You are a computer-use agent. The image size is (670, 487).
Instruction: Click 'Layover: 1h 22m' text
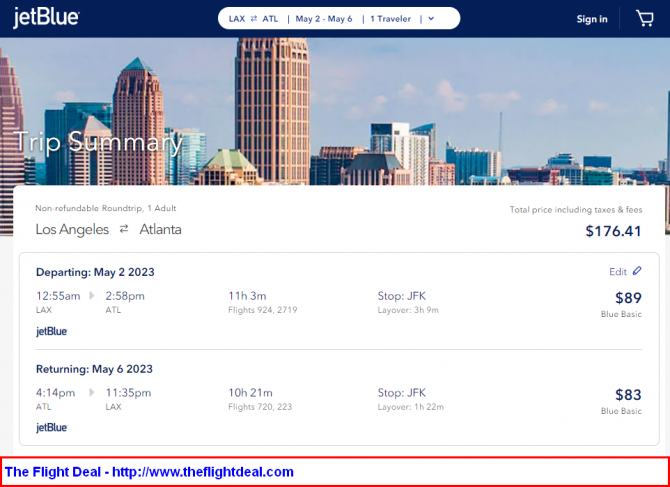411,407
